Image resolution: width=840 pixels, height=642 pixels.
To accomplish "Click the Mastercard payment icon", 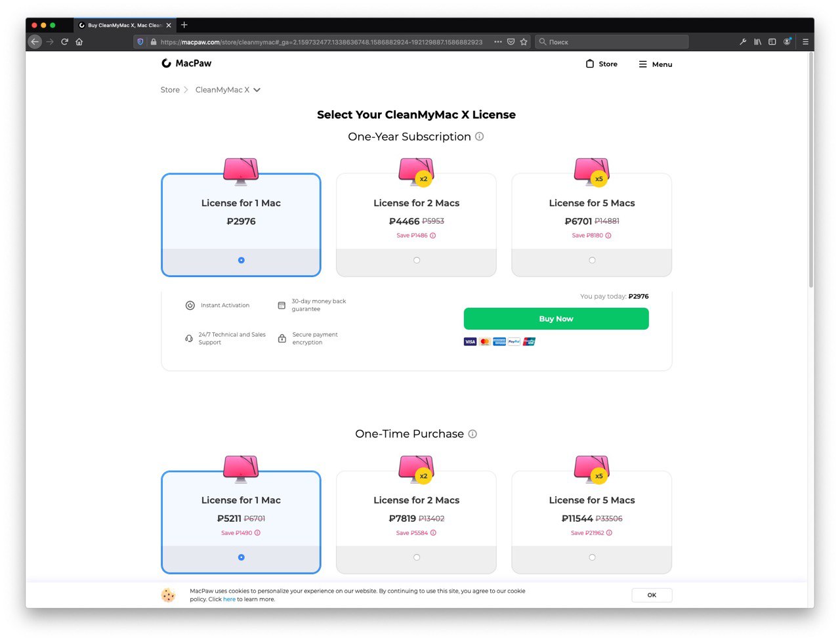I will (485, 341).
